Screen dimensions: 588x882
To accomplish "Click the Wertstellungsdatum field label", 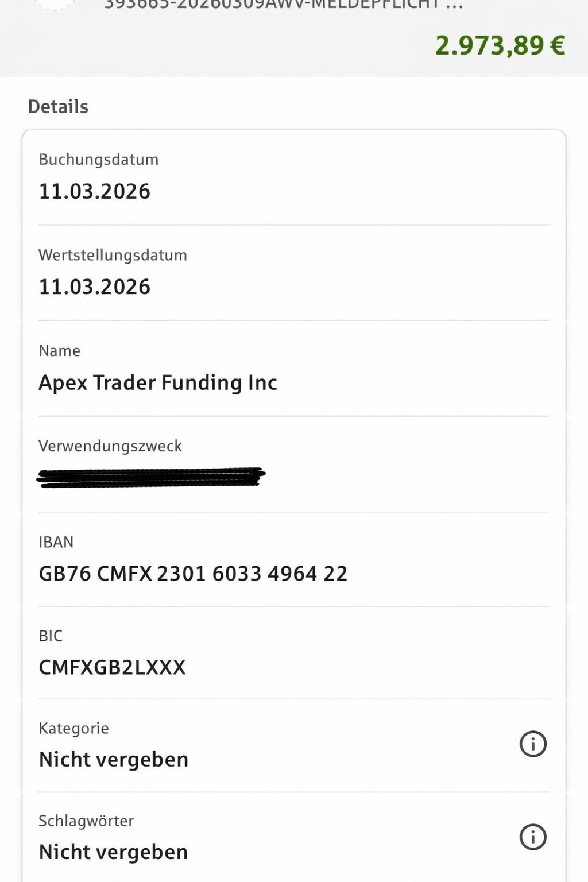I will coord(113,255).
